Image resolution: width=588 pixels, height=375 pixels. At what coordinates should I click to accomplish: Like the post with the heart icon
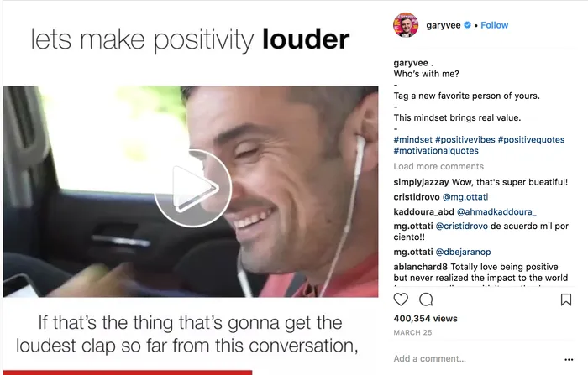coord(401,299)
